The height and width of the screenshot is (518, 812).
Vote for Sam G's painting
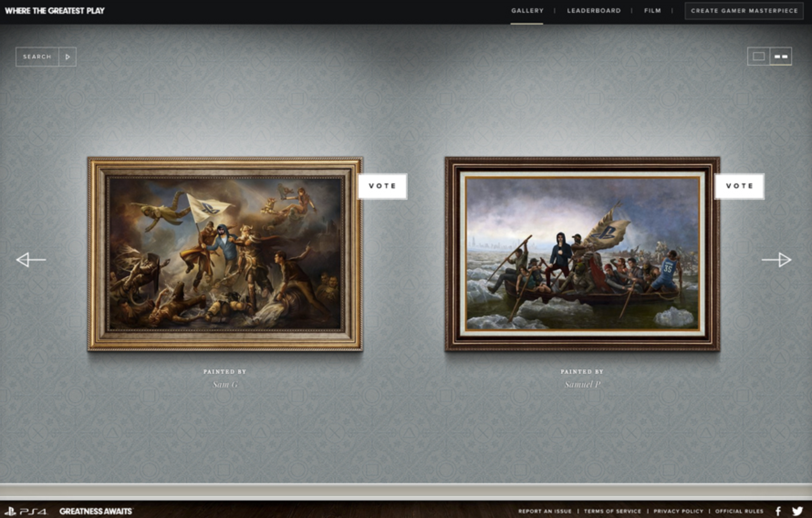tap(382, 186)
